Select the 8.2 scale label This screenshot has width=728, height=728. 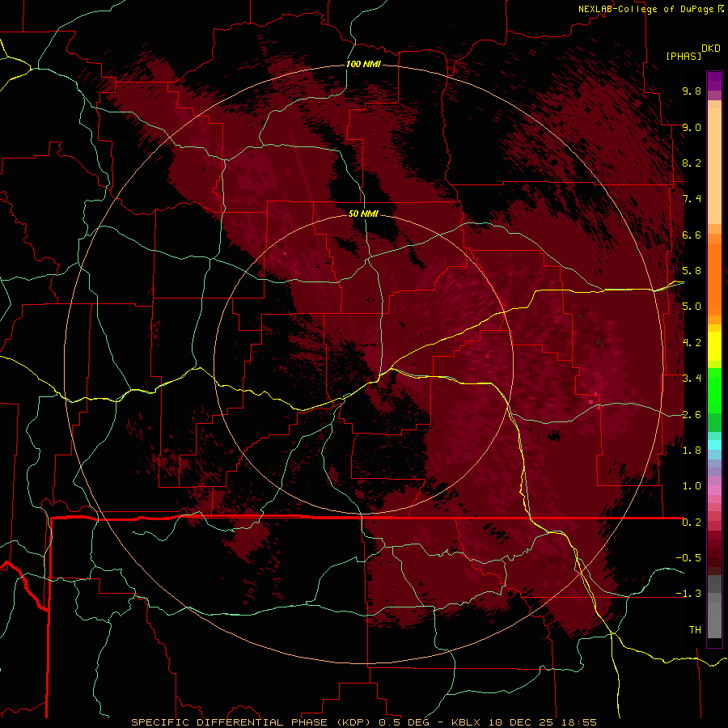pos(692,163)
